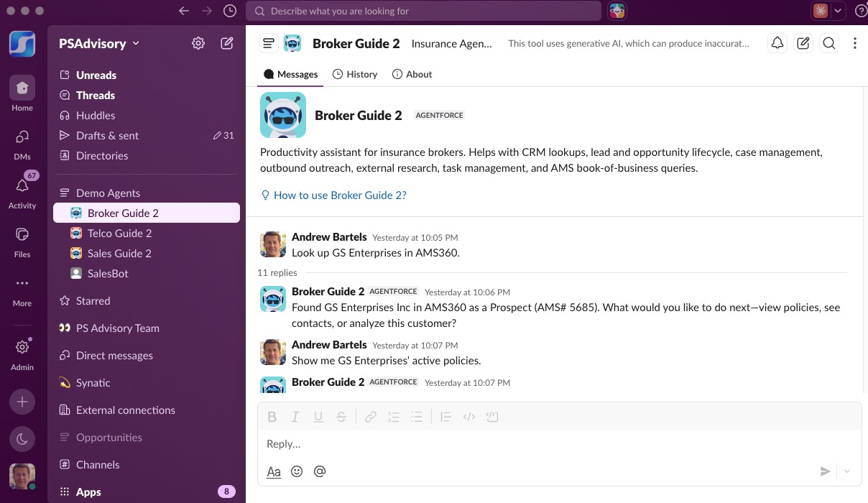Open Unreads in the sidebar
The image size is (868, 503).
point(147,75)
